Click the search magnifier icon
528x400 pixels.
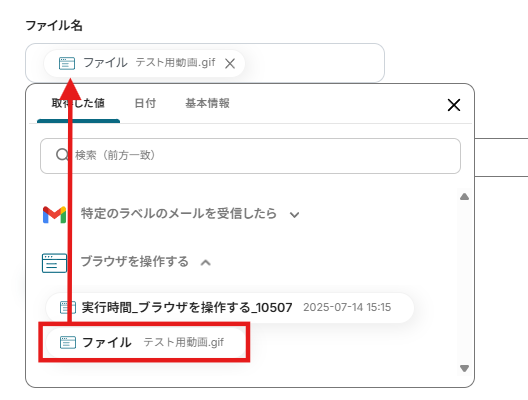62,155
